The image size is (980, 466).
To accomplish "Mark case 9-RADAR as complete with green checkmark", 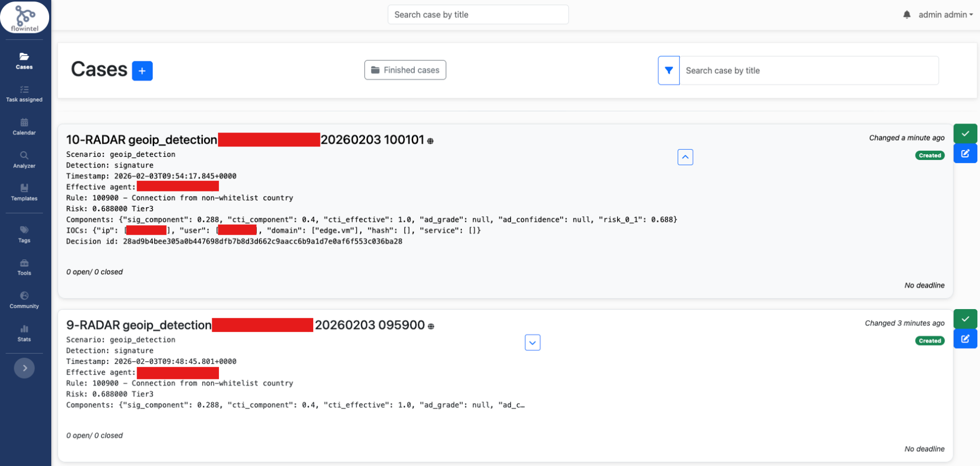I will point(965,319).
